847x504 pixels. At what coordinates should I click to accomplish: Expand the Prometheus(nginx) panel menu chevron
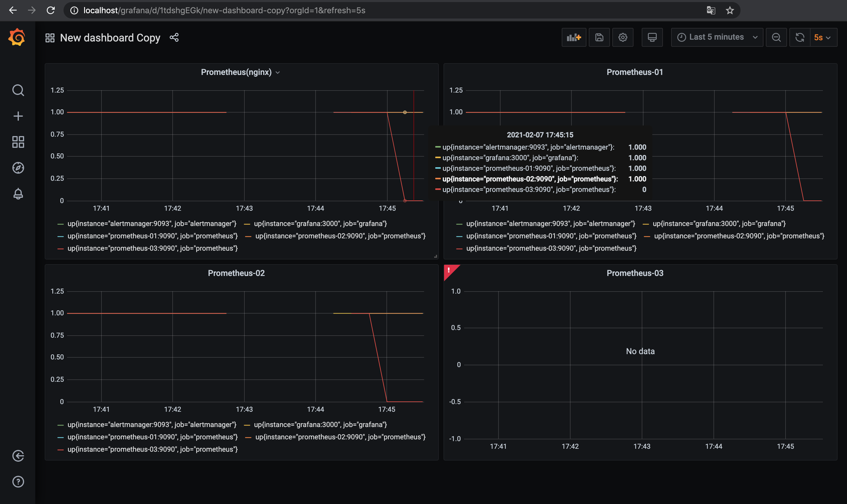coord(278,72)
